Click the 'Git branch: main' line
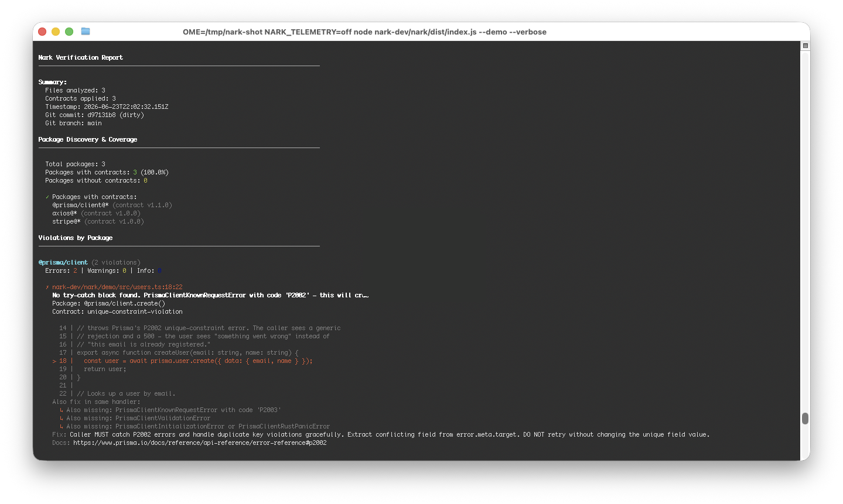Screen dimensions: 843x504 (73, 123)
